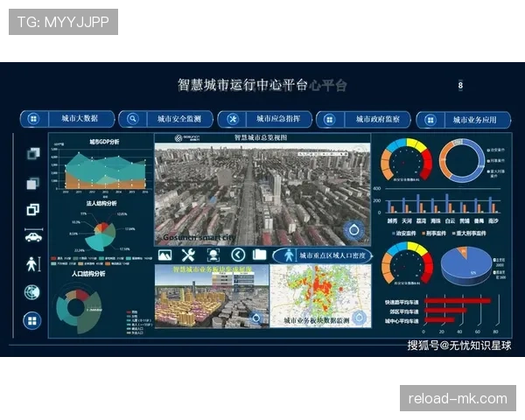Screen dimensions: 525x420
Task: Open the population density heatmap
Action: point(320,296)
